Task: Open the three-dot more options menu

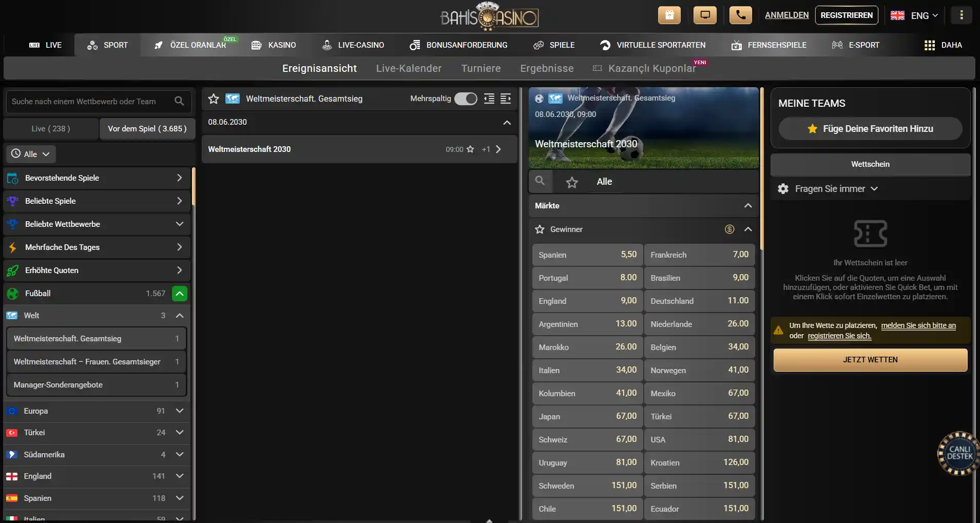Action: [x=962, y=15]
